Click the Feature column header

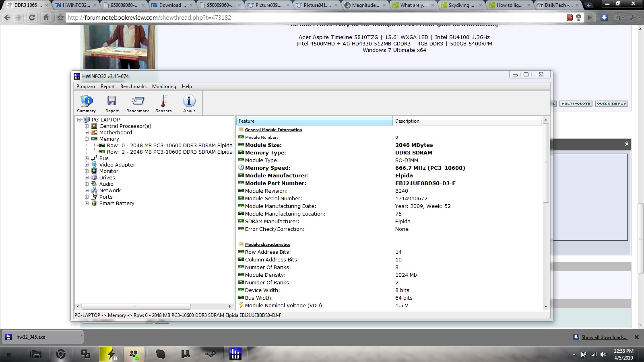coord(314,121)
